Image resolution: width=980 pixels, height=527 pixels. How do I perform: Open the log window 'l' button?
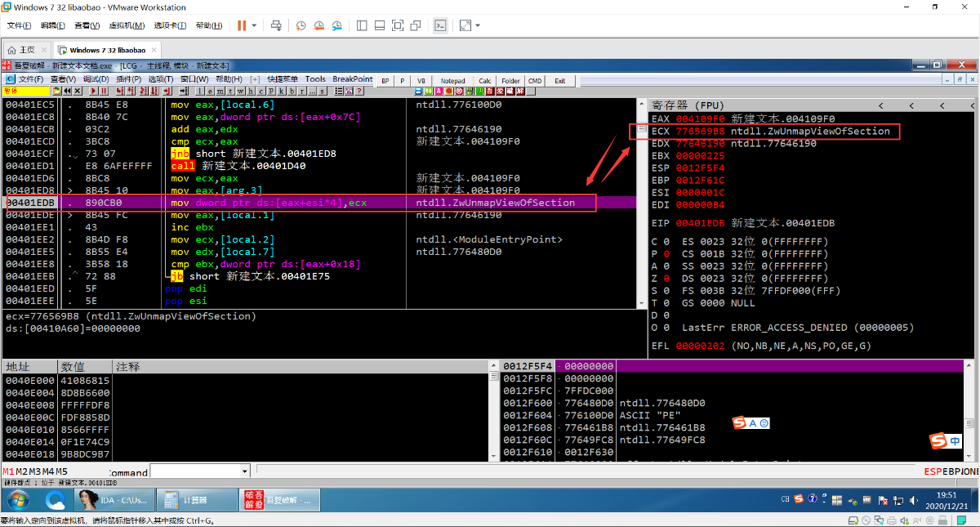pos(199,91)
